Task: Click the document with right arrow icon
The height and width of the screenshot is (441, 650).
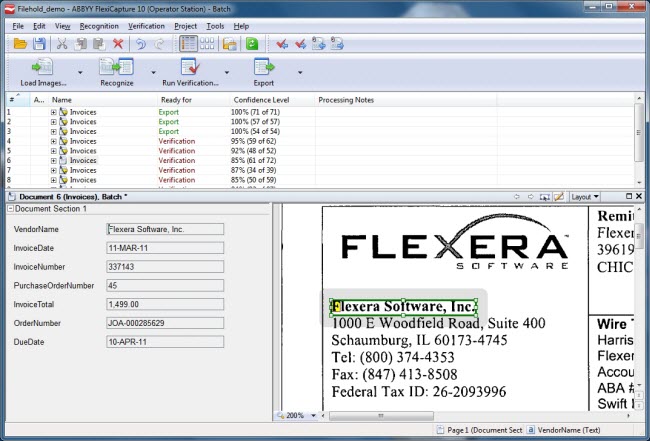Action: (337, 44)
